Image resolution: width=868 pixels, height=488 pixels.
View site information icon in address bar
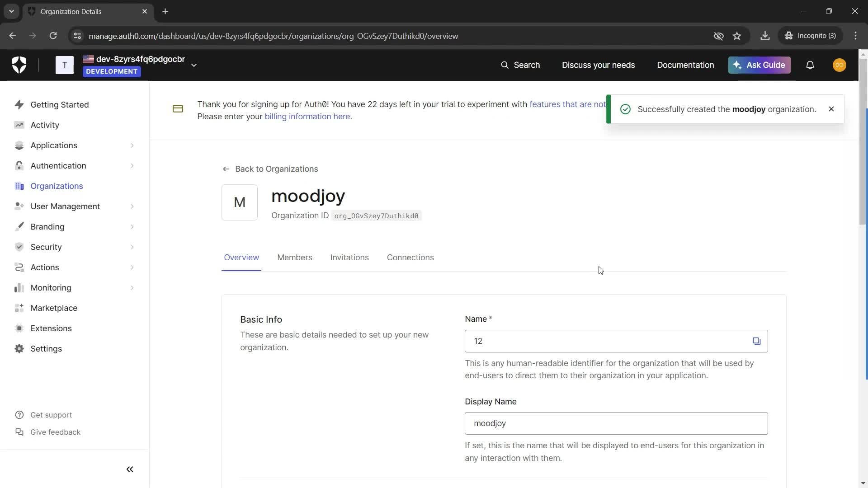(77, 36)
